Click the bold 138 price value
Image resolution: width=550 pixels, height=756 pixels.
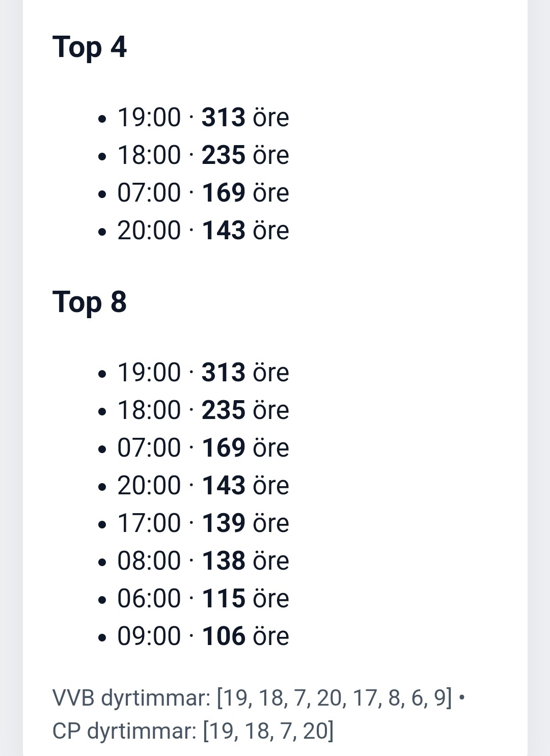pyautogui.click(x=224, y=561)
